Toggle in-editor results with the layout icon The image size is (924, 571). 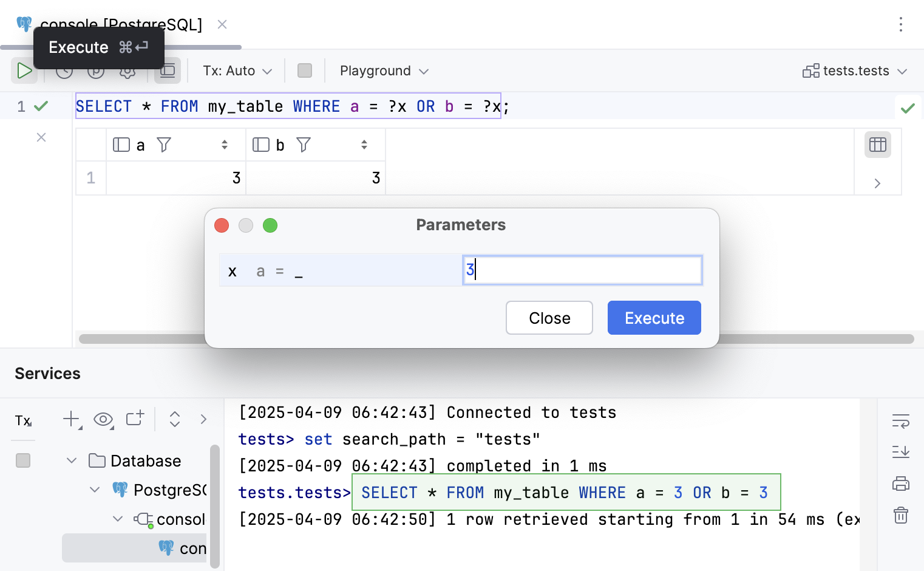point(167,70)
